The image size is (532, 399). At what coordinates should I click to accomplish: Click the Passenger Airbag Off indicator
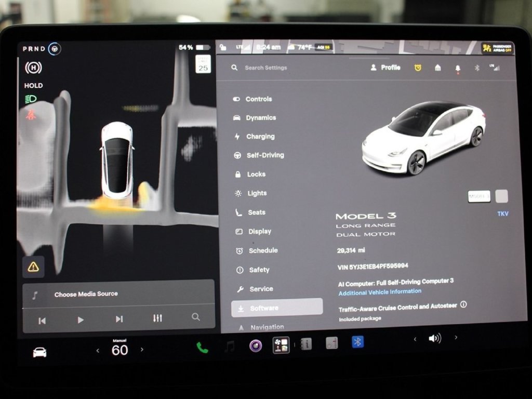(497, 48)
